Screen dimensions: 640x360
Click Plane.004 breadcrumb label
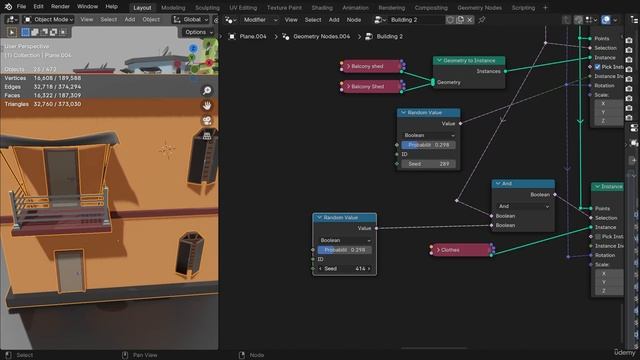pyautogui.click(x=253, y=36)
